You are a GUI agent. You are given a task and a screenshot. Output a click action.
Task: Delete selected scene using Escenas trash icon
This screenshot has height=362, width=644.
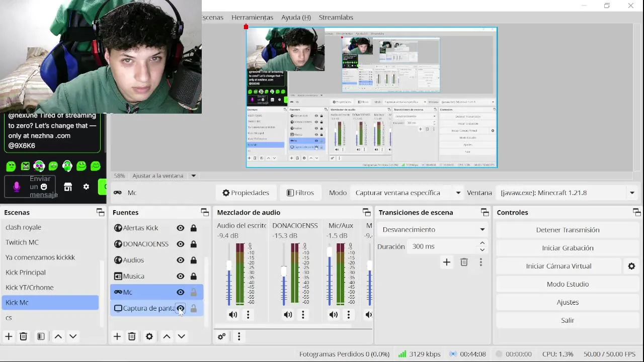tap(23, 336)
